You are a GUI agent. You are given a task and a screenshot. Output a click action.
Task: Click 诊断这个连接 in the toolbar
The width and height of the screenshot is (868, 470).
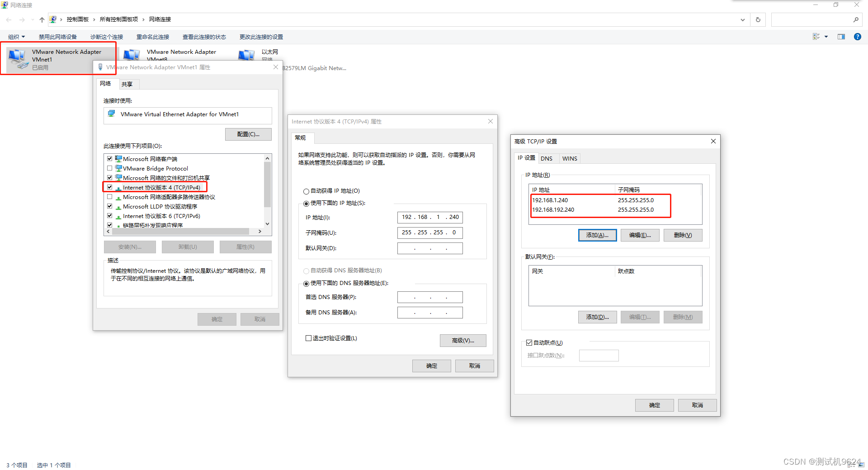[x=107, y=37]
